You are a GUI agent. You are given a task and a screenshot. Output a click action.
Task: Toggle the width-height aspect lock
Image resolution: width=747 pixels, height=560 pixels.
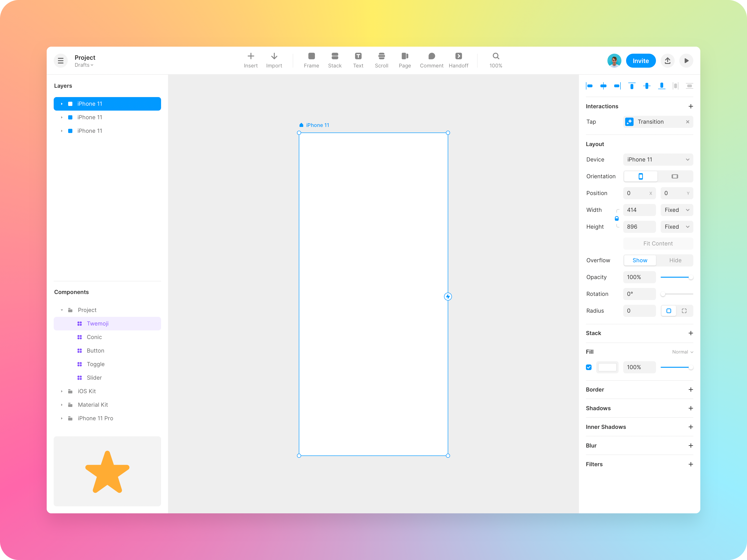coord(617,218)
